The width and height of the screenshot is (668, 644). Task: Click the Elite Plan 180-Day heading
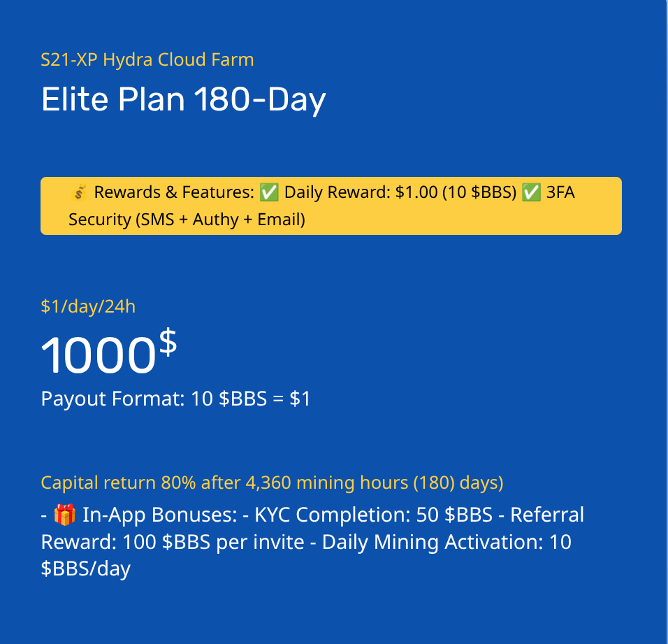[184, 99]
